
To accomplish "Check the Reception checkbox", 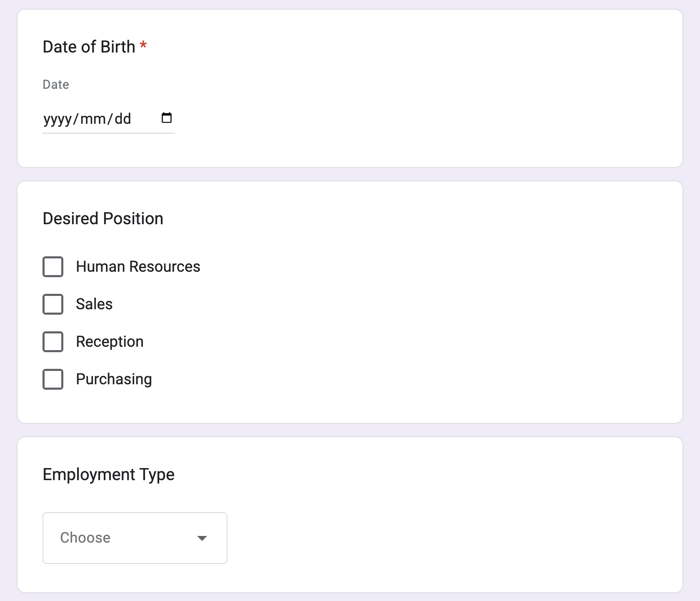I will coord(53,342).
